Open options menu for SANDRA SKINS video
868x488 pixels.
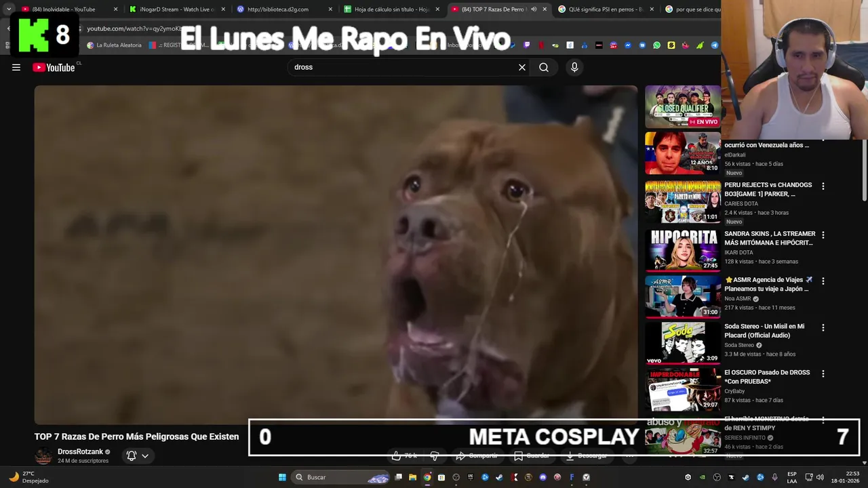823,235
